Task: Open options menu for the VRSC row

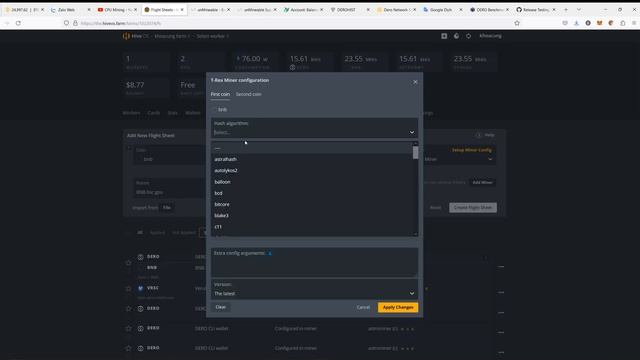Action: tap(501, 292)
